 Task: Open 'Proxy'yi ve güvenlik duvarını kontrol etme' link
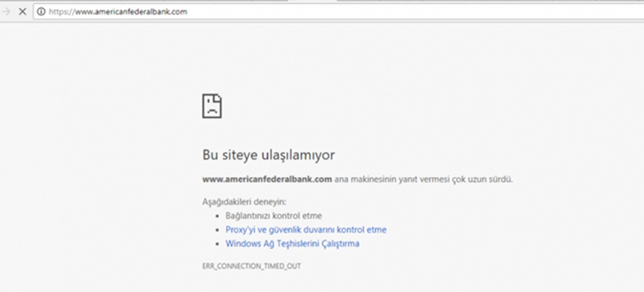click(x=306, y=230)
